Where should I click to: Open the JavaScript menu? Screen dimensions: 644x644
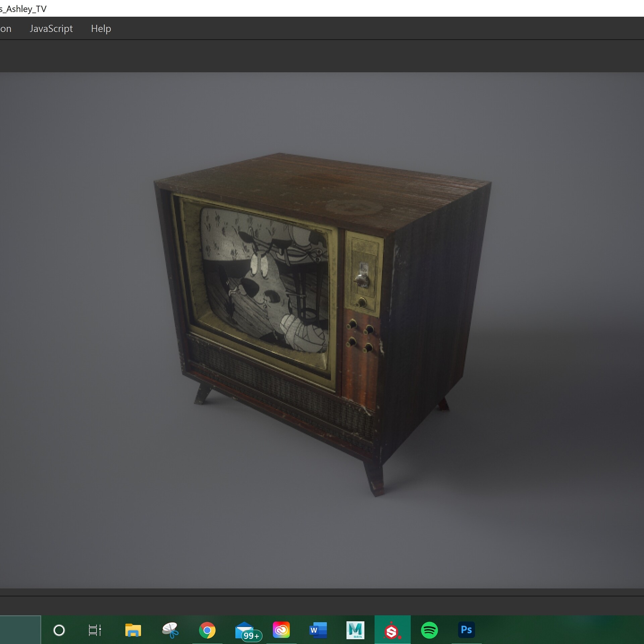click(x=51, y=29)
